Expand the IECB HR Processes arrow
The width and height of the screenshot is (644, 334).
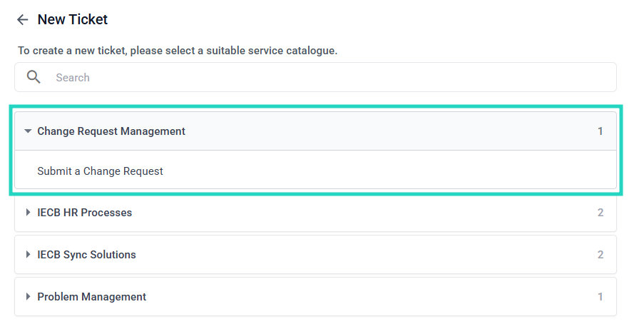[x=28, y=213]
